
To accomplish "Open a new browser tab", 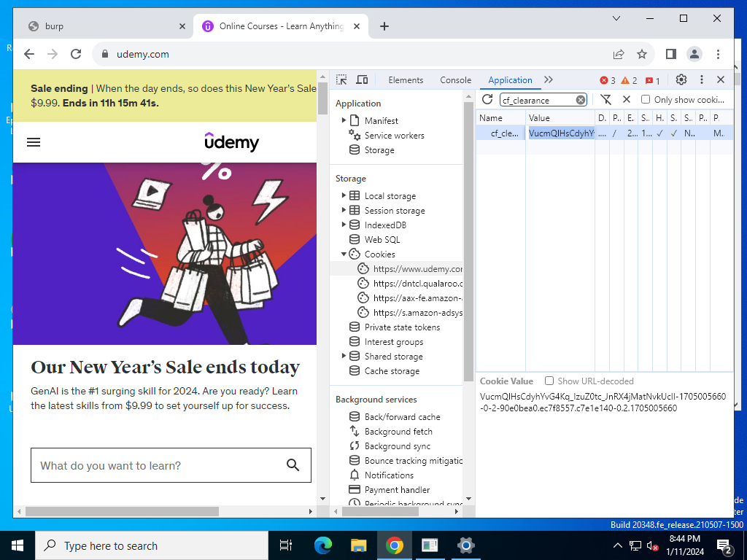I will pyautogui.click(x=384, y=26).
